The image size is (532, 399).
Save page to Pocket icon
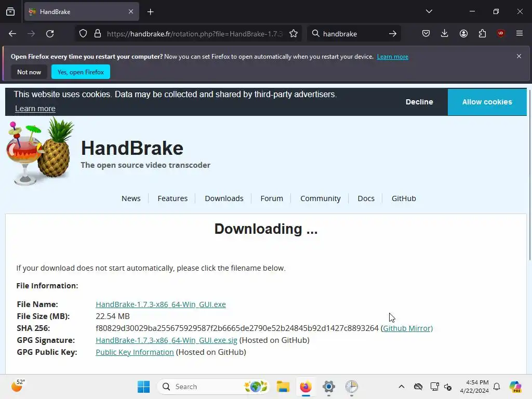[426, 33]
